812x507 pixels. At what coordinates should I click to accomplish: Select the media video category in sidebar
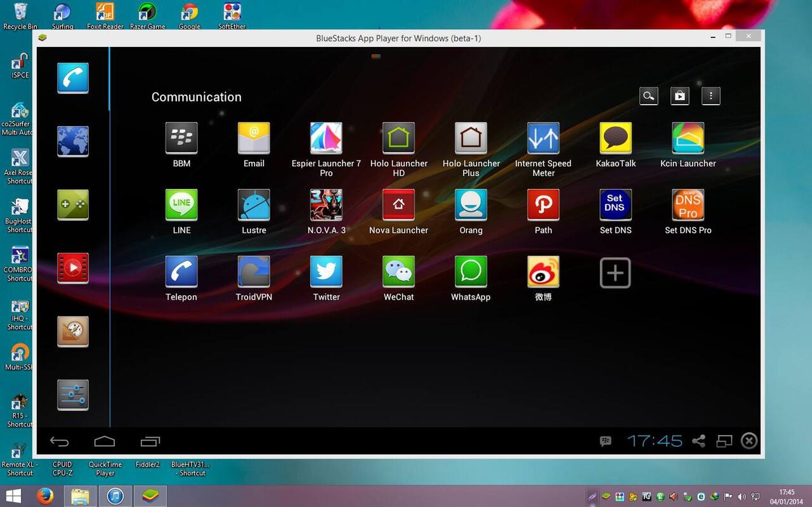[x=73, y=268]
